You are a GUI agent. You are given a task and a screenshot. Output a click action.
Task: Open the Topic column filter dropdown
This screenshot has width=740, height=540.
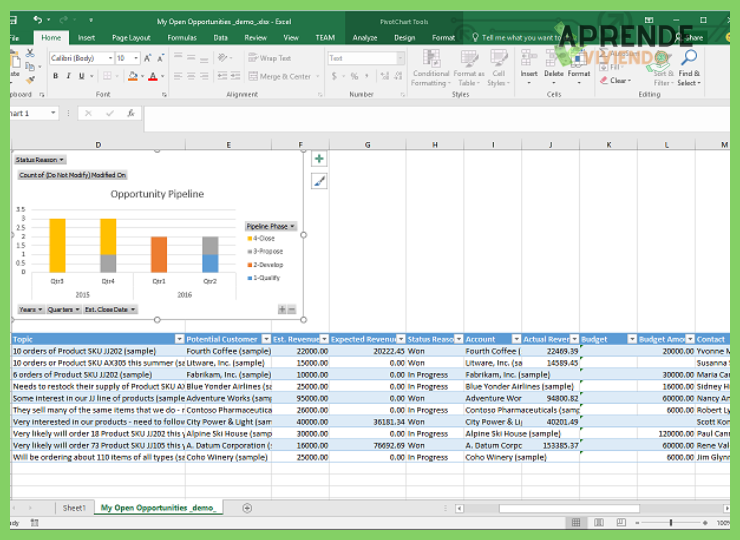click(x=179, y=339)
